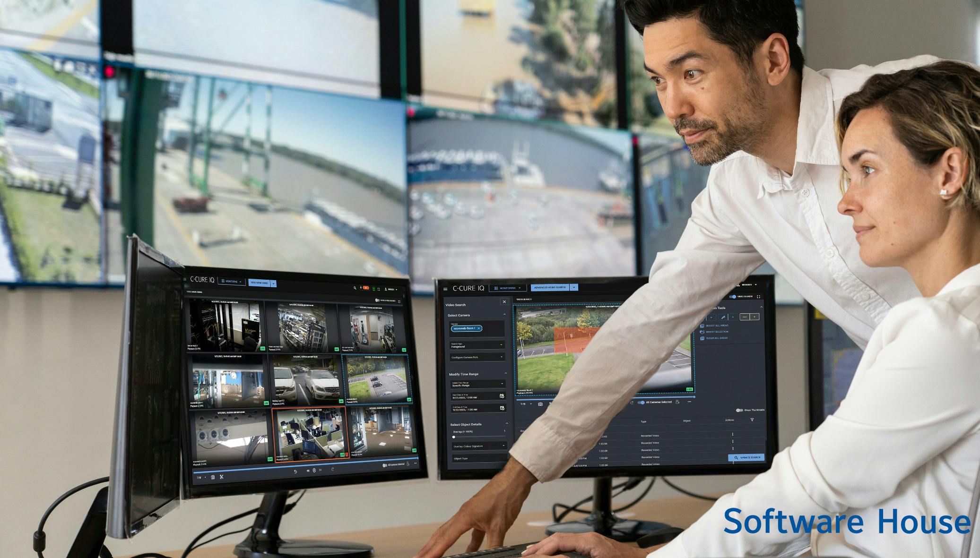Select the pen draw tool in selection tools
This screenshot has height=558, width=980.
coord(723,317)
